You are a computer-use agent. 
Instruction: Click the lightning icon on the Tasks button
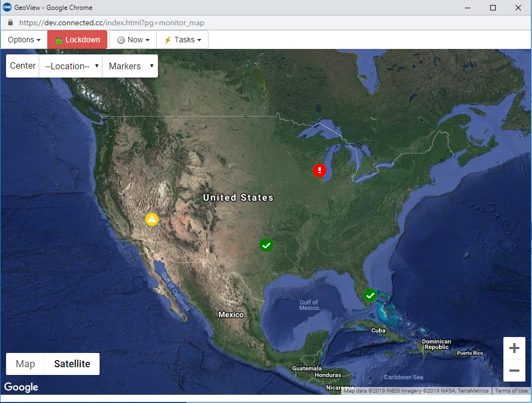click(168, 40)
